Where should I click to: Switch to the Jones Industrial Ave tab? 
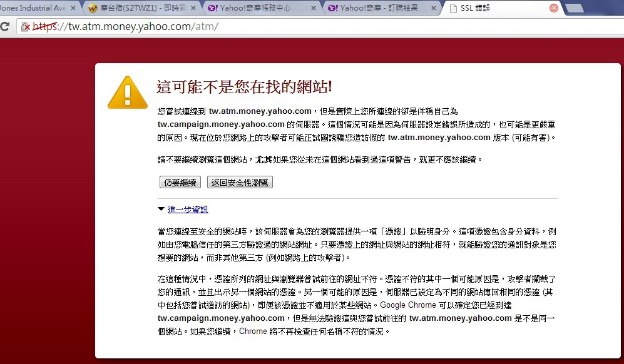(x=38, y=8)
